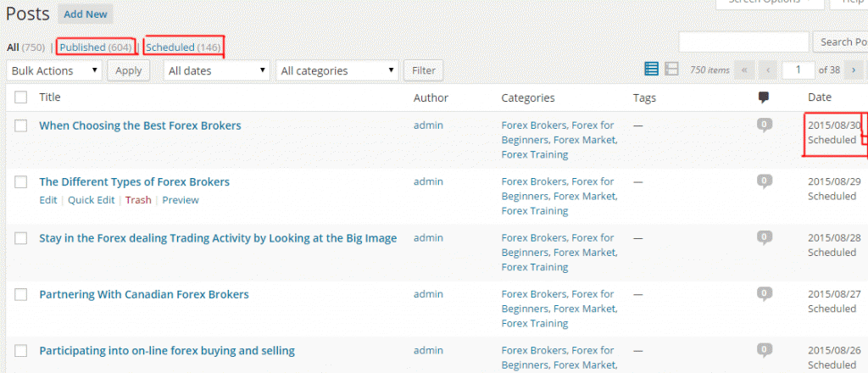Click admin author of Best Forex Brokers post
The image size is (868, 373).
(x=428, y=125)
